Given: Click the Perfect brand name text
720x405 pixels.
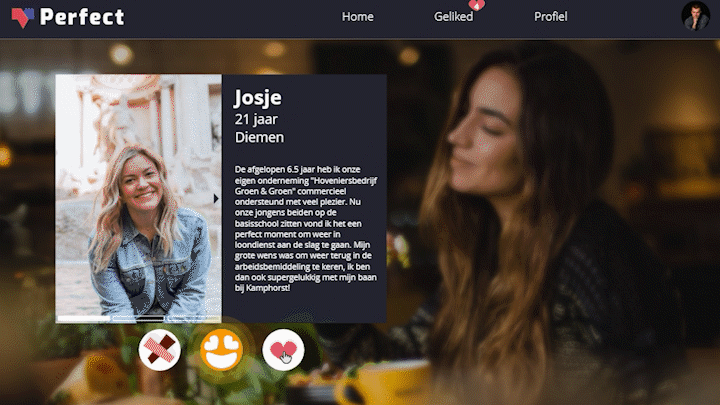Looking at the screenshot, I should pos(82,17).
